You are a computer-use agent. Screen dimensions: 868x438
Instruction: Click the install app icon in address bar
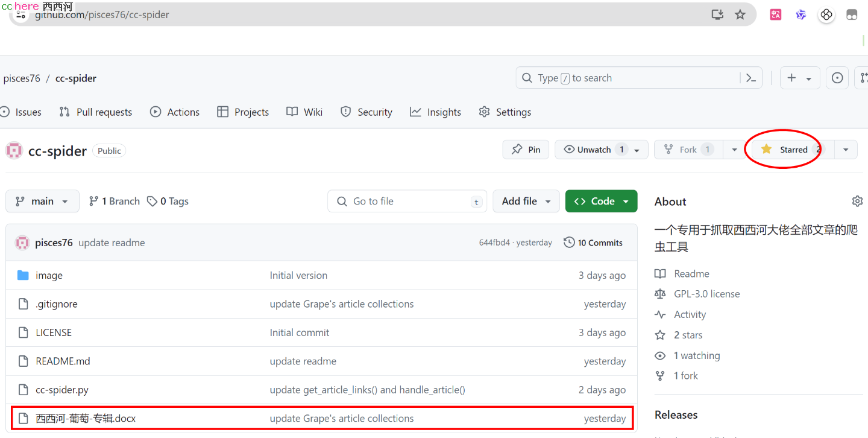(x=717, y=14)
